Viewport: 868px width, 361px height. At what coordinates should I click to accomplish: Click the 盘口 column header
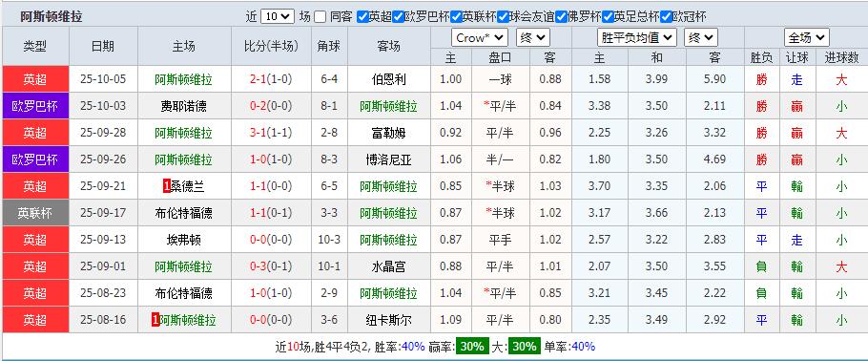pos(501,57)
